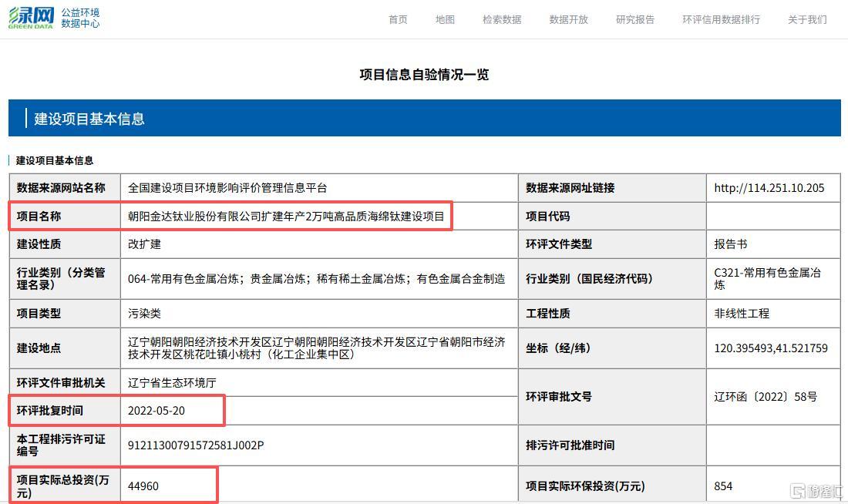848x504 pixels.
Task: Select the 排污许可批准时间 label cell
Action: pos(612,445)
